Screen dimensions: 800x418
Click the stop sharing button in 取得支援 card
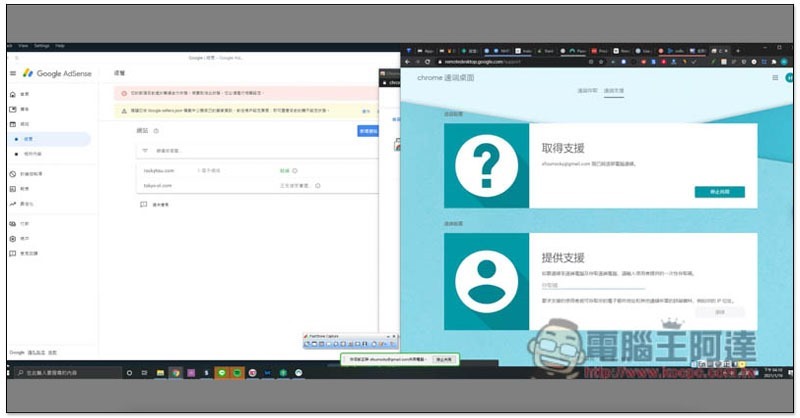(720, 192)
